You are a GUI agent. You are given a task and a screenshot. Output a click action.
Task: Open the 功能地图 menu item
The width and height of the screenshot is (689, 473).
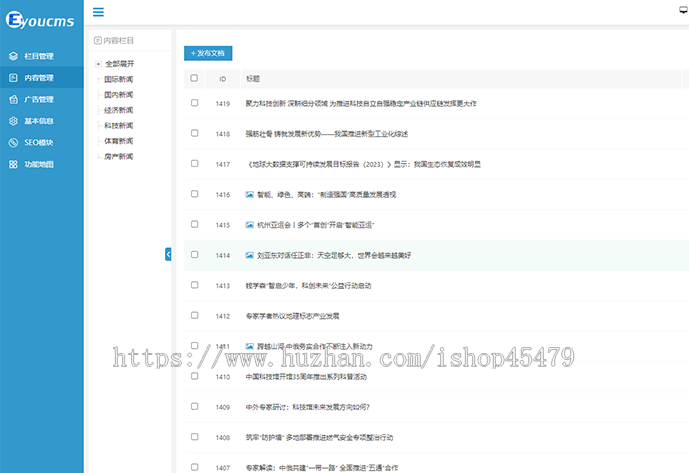click(x=42, y=164)
